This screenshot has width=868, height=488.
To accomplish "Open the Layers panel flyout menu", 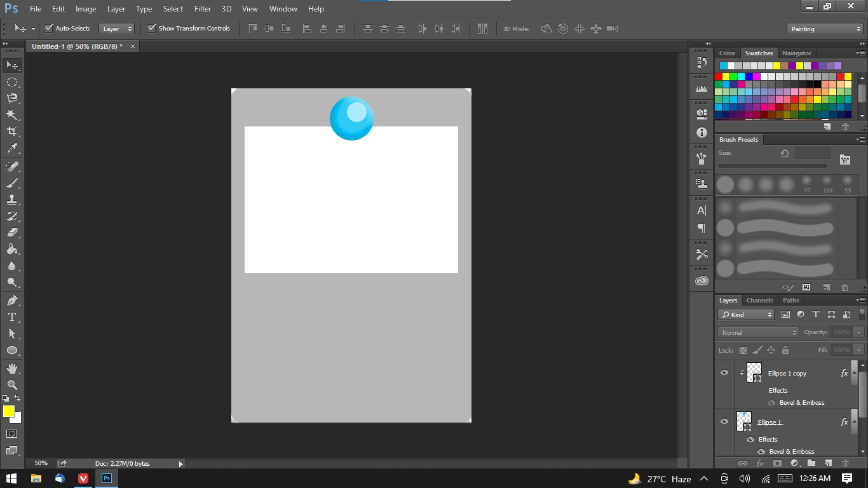I will [x=860, y=301].
